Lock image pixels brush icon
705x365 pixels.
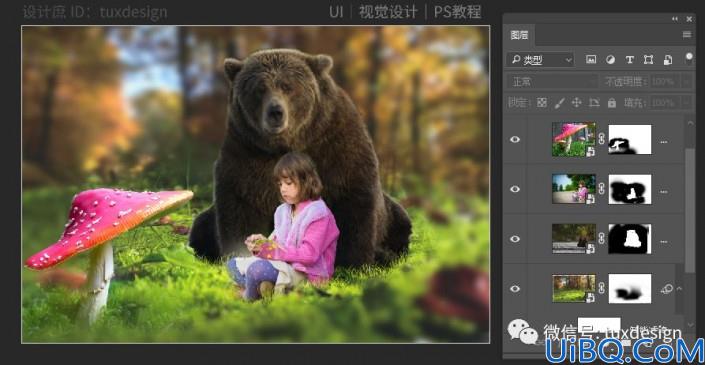tap(559, 103)
